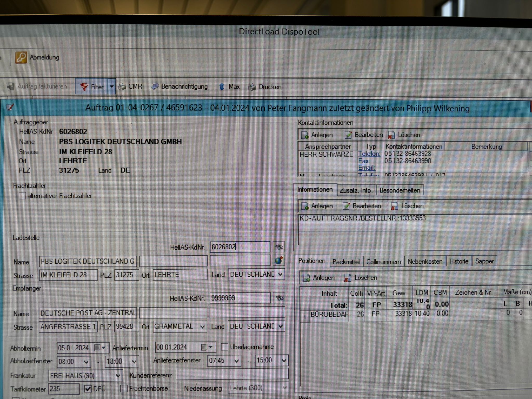Click Löschen in the Positionen toolbar
This screenshot has width=532, height=399.
coord(361,278)
